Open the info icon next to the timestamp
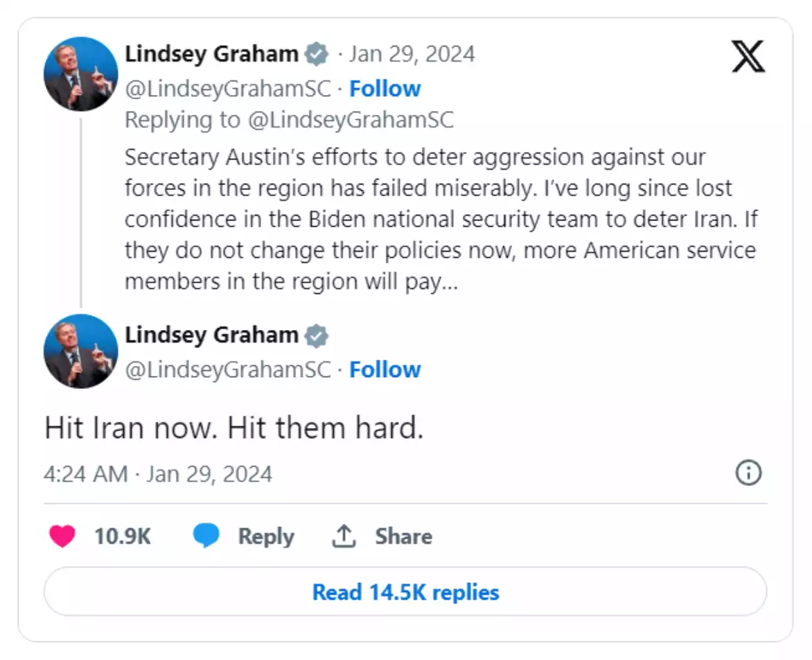Image resolution: width=812 pixels, height=660 pixels. pos(748,473)
